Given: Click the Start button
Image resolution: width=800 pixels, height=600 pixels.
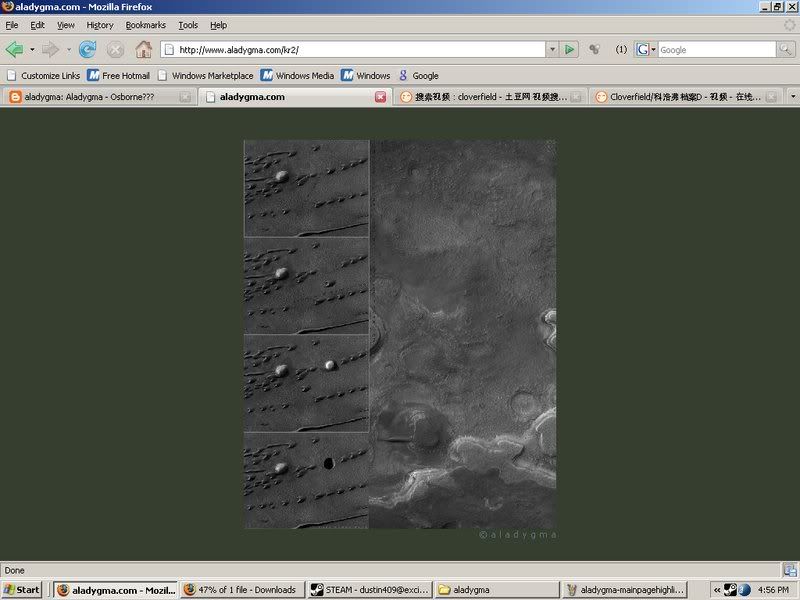Looking at the screenshot, I should point(23,590).
